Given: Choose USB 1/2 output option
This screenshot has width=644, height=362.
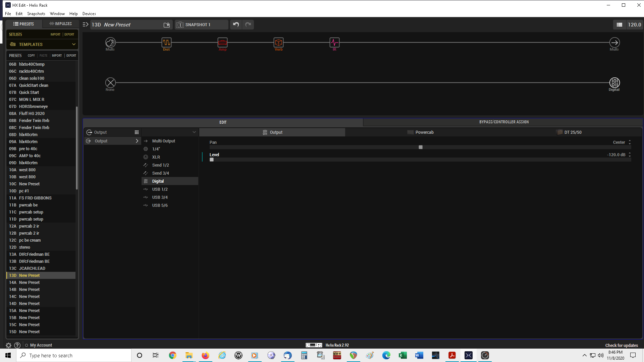Looking at the screenshot, I should click(x=160, y=189).
